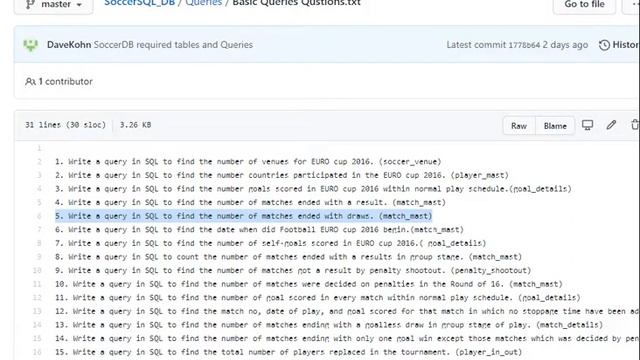Click the Raw button
640x360 pixels.
(x=519, y=126)
